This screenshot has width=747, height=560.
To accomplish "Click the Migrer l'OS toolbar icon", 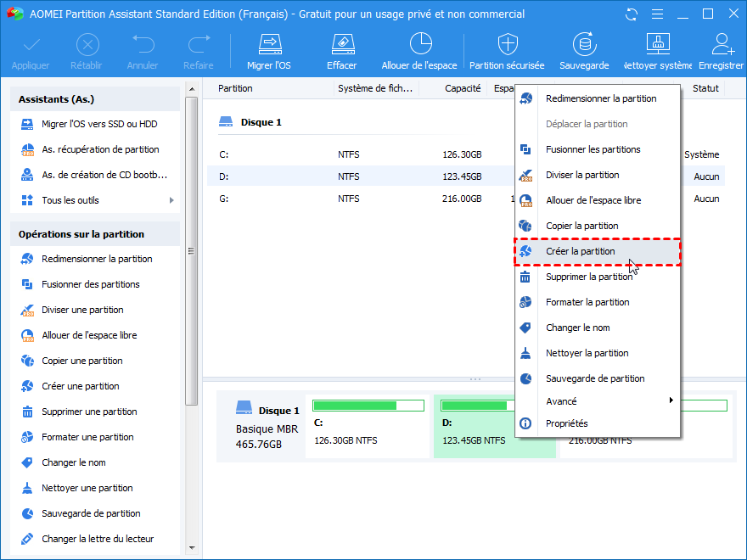I will pos(271,45).
